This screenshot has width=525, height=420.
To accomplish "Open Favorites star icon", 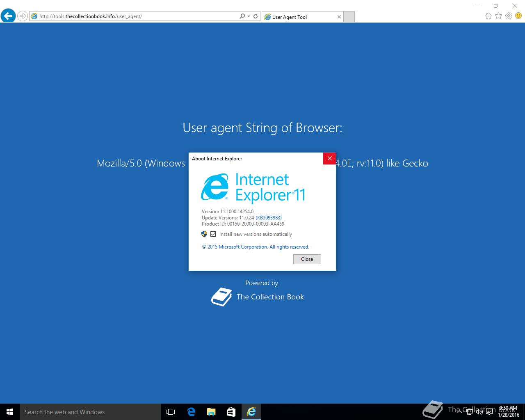I will (498, 16).
